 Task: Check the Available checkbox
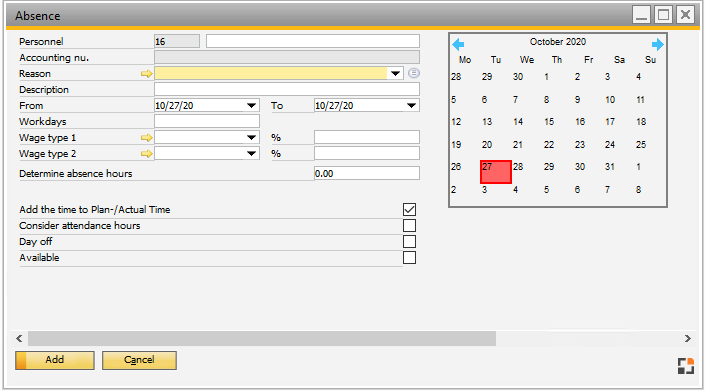pyautogui.click(x=409, y=258)
